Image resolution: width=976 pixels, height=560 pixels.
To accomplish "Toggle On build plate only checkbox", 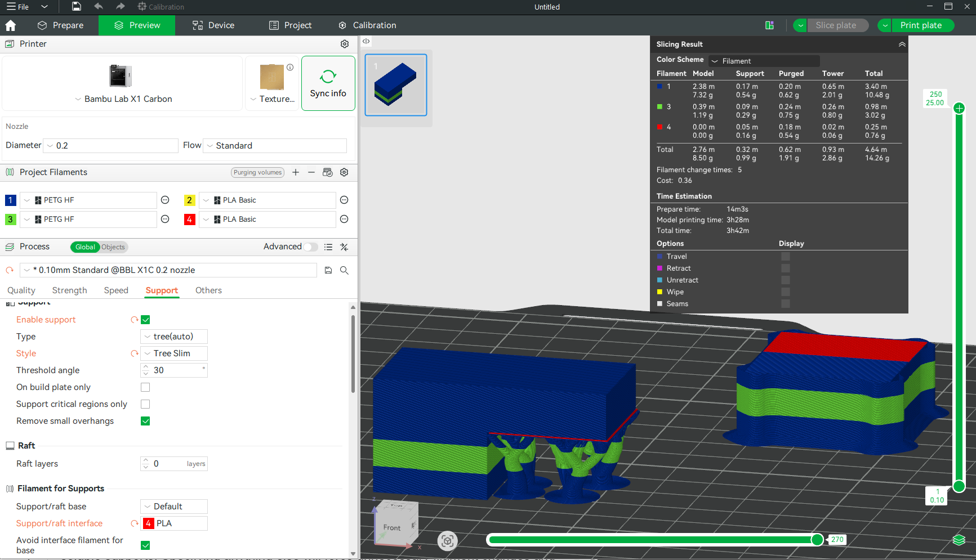I will coord(145,387).
